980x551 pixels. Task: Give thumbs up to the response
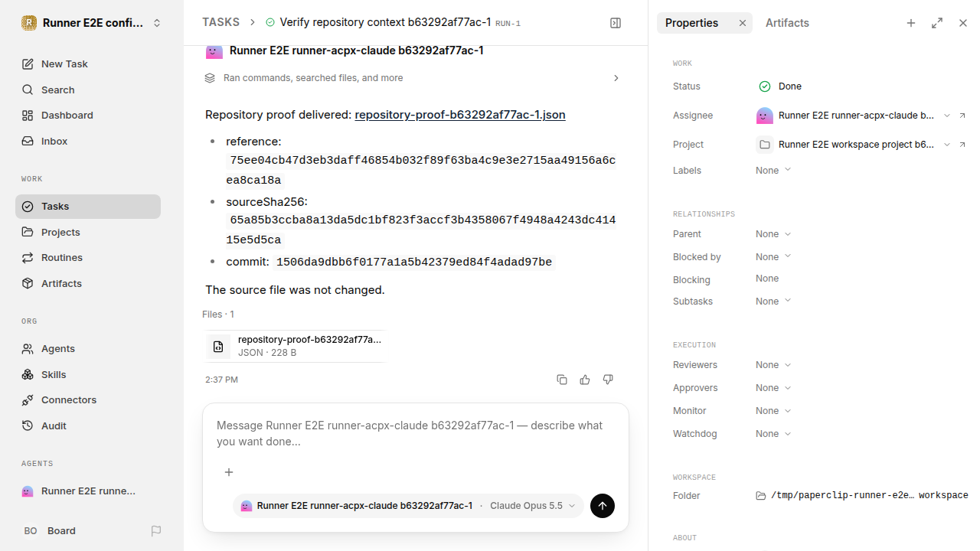(585, 380)
